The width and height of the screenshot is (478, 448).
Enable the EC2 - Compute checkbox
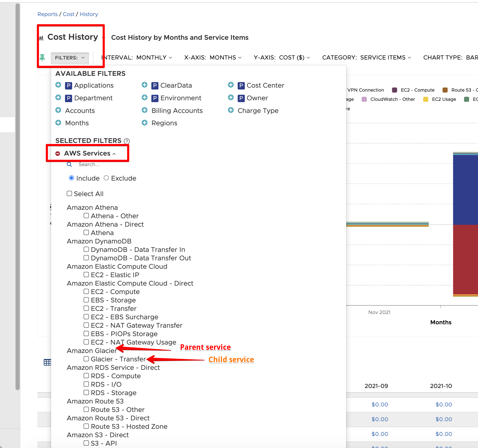[86, 291]
